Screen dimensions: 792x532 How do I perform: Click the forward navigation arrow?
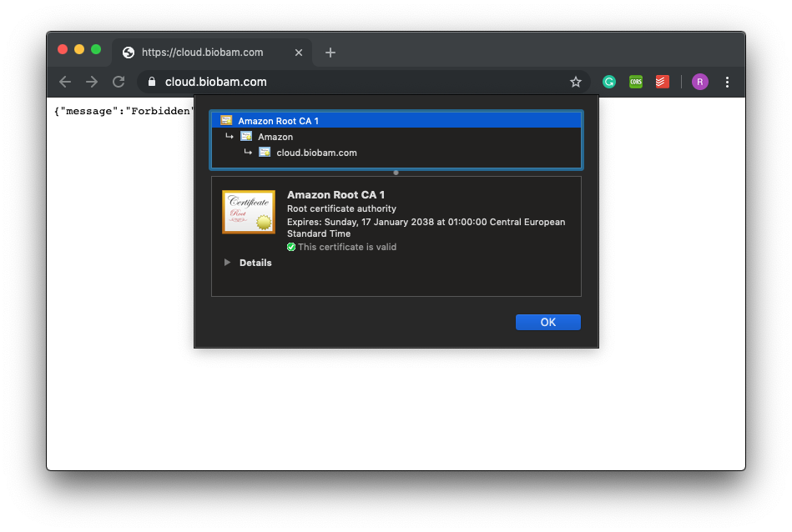tap(92, 82)
